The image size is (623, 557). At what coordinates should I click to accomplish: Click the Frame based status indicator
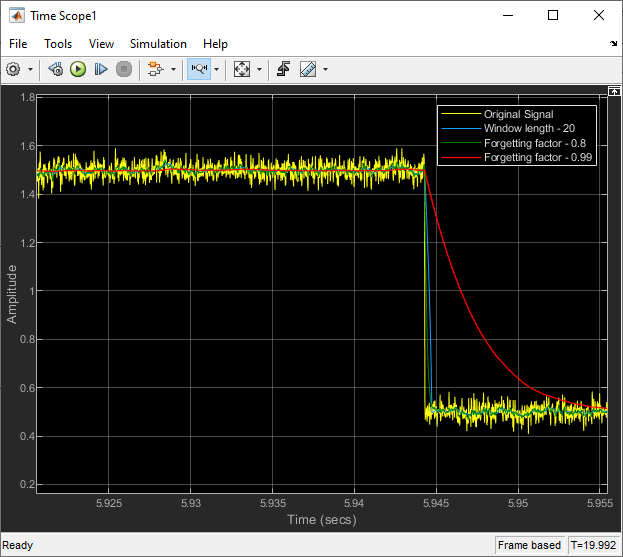(529, 545)
